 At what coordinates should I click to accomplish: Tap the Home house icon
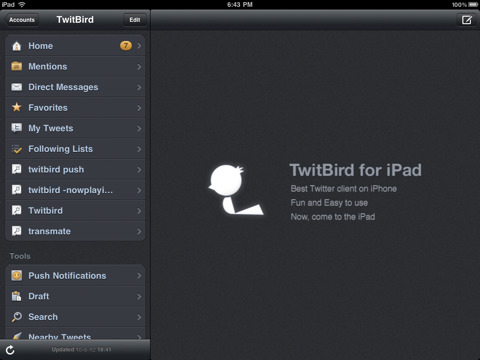[x=16, y=46]
